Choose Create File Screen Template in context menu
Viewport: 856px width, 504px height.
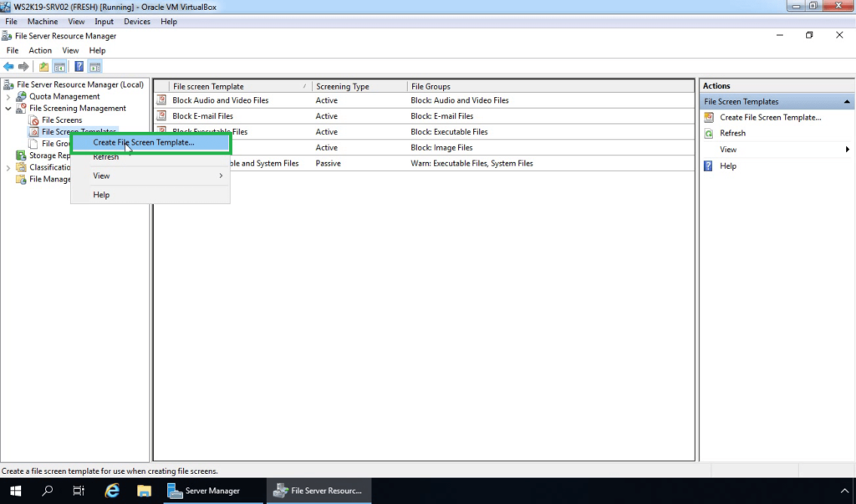(150, 143)
